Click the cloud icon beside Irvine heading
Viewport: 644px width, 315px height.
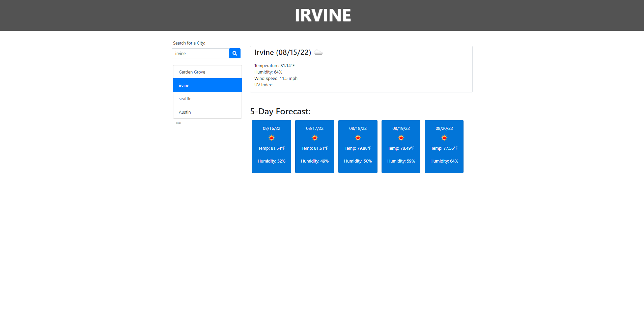coord(318,52)
